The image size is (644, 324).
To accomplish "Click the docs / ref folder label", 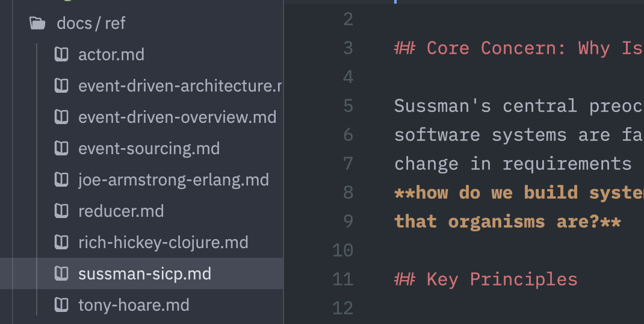I will [91, 23].
